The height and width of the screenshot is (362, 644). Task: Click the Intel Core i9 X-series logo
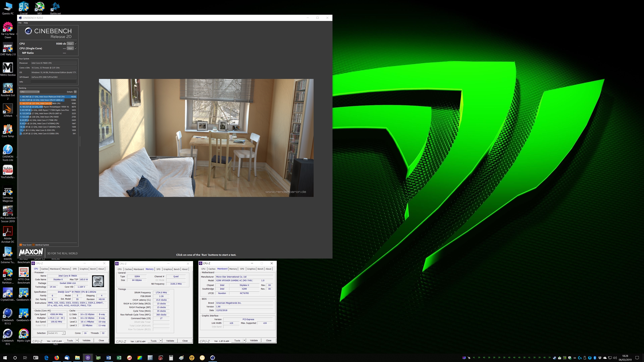(98, 281)
